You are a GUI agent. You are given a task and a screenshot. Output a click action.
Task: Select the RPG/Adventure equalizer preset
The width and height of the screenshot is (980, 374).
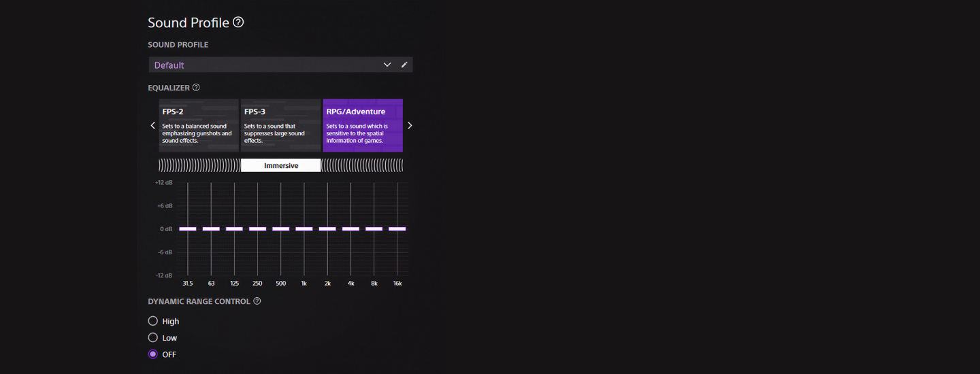pyautogui.click(x=363, y=125)
